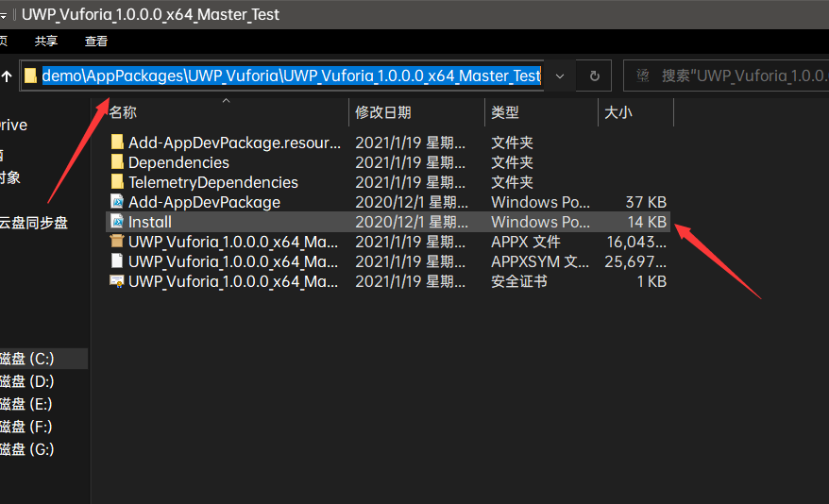Open the 查看 ribbon tab
The height and width of the screenshot is (504, 829).
click(x=96, y=42)
